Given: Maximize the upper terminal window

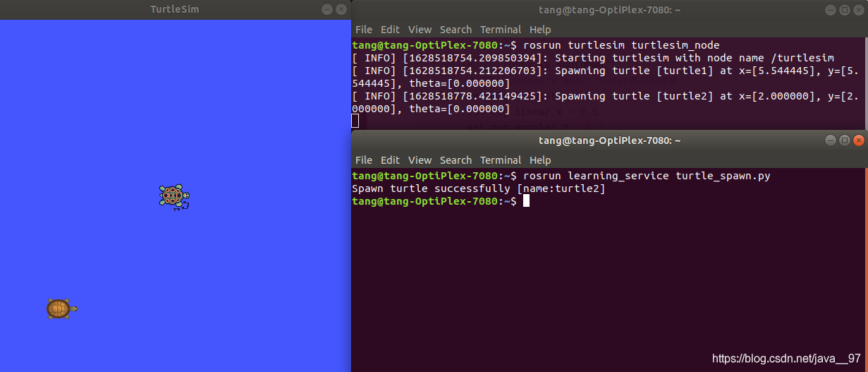Looking at the screenshot, I should [845, 9].
